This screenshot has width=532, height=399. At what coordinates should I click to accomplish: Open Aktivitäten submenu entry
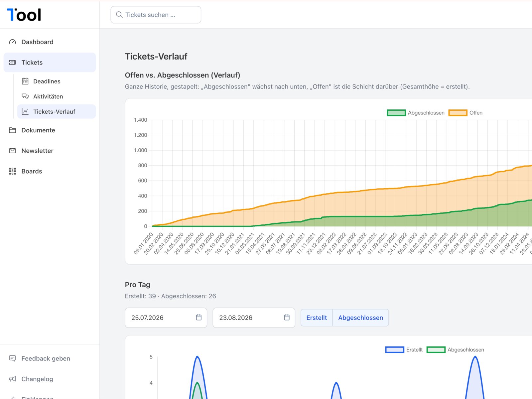tap(56, 96)
